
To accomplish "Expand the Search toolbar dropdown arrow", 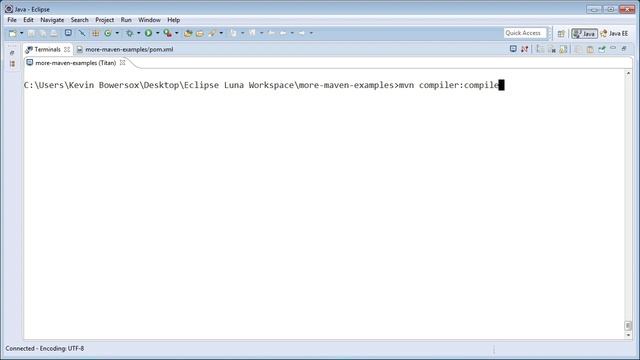I will (221, 33).
